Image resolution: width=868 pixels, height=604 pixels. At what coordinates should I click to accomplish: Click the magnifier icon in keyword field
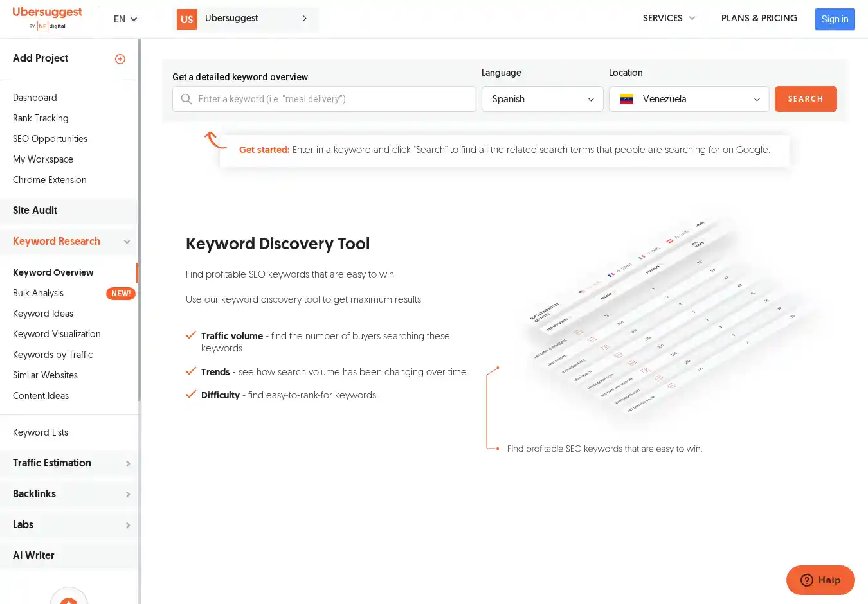point(186,99)
